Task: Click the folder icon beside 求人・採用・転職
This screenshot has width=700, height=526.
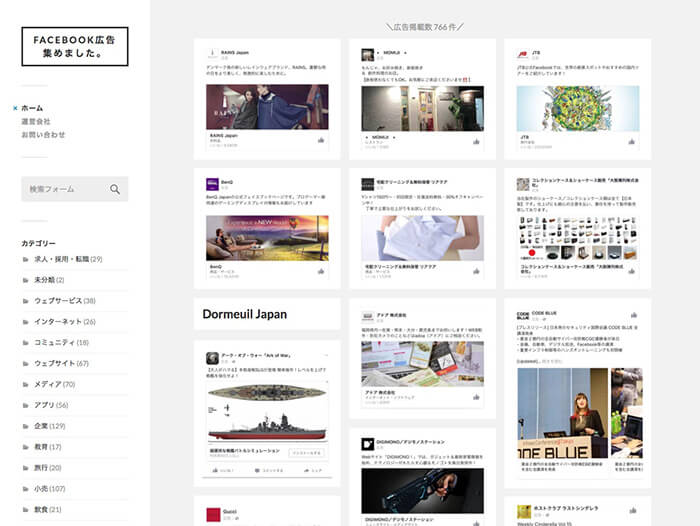Action: click(x=25, y=259)
